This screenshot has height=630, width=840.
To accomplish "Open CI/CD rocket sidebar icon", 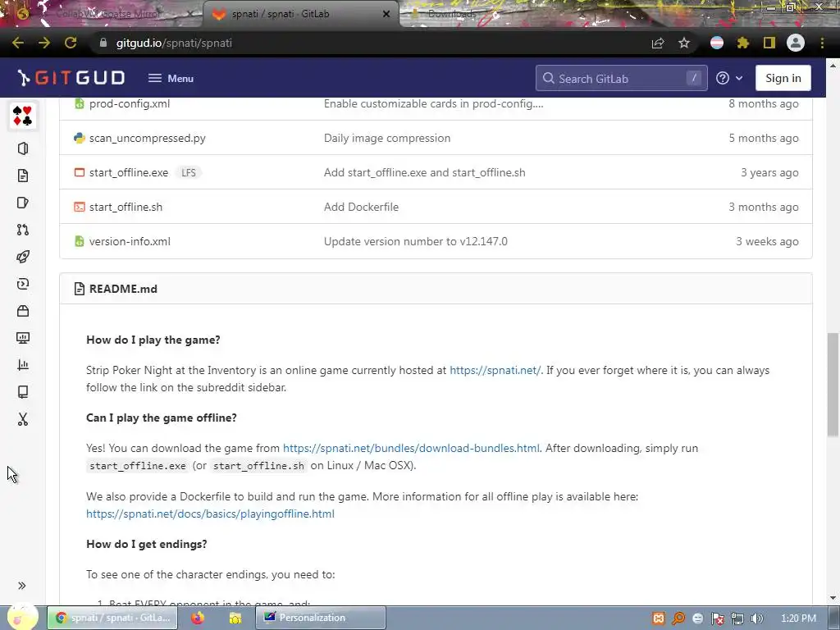I will [x=22, y=257].
